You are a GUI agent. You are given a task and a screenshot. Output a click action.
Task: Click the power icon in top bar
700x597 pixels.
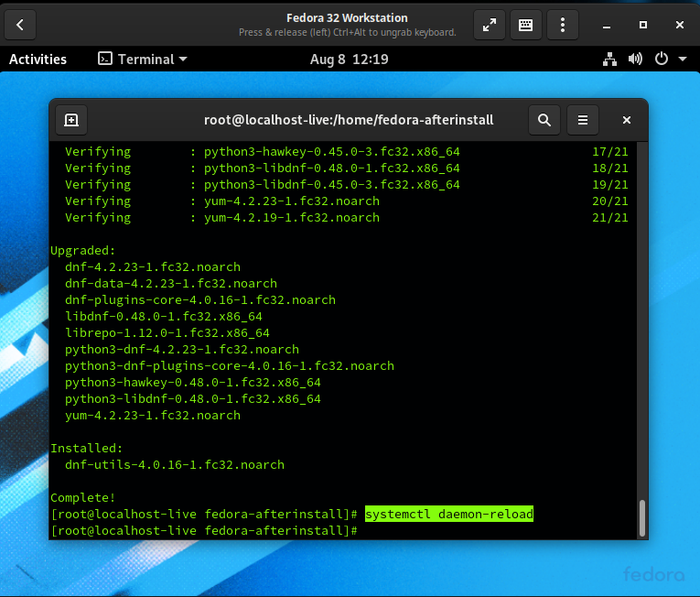click(x=662, y=59)
